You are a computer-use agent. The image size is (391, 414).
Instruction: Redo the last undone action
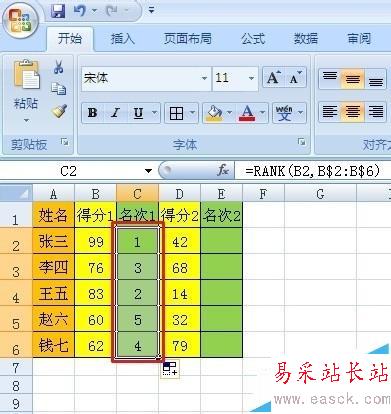(x=112, y=11)
